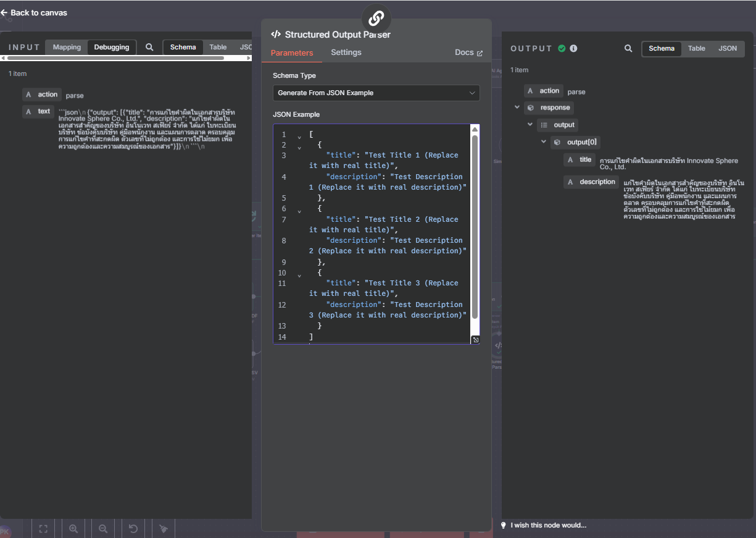Click the string icon on output 'action'
The height and width of the screenshot is (538, 756).
531,91
